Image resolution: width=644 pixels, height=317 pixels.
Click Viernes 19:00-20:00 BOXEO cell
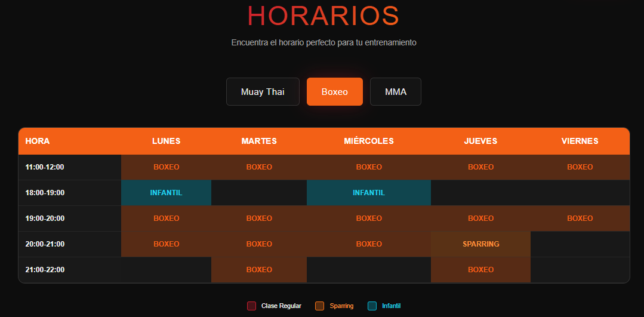click(x=580, y=218)
